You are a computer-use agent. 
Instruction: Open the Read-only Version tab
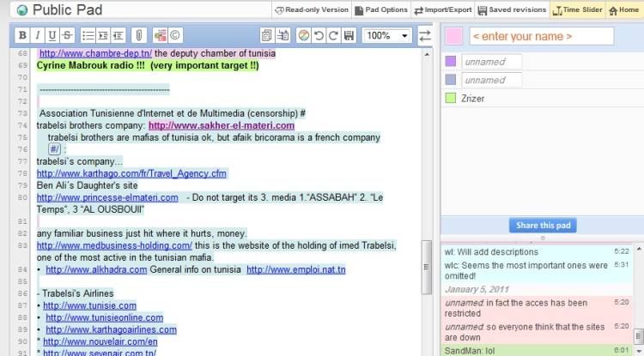[x=312, y=9]
